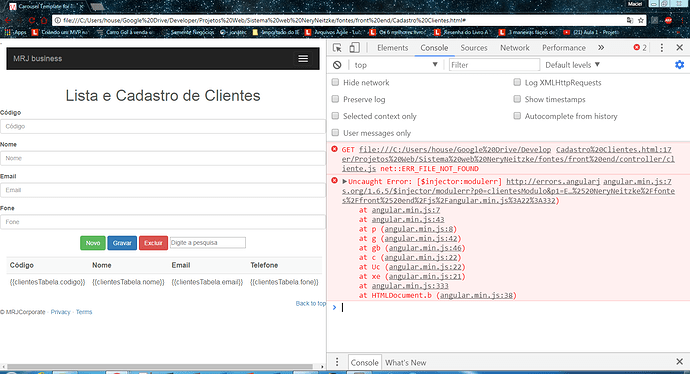The height and width of the screenshot is (374, 690).
Task: Open the Default levels dropdown
Action: click(x=572, y=65)
